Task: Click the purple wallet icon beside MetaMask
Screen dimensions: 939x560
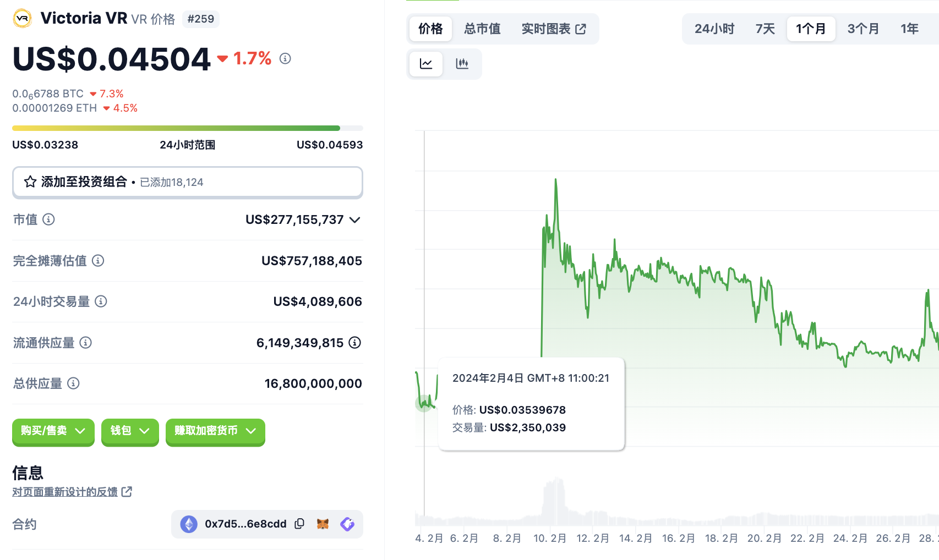Action: pos(347,524)
